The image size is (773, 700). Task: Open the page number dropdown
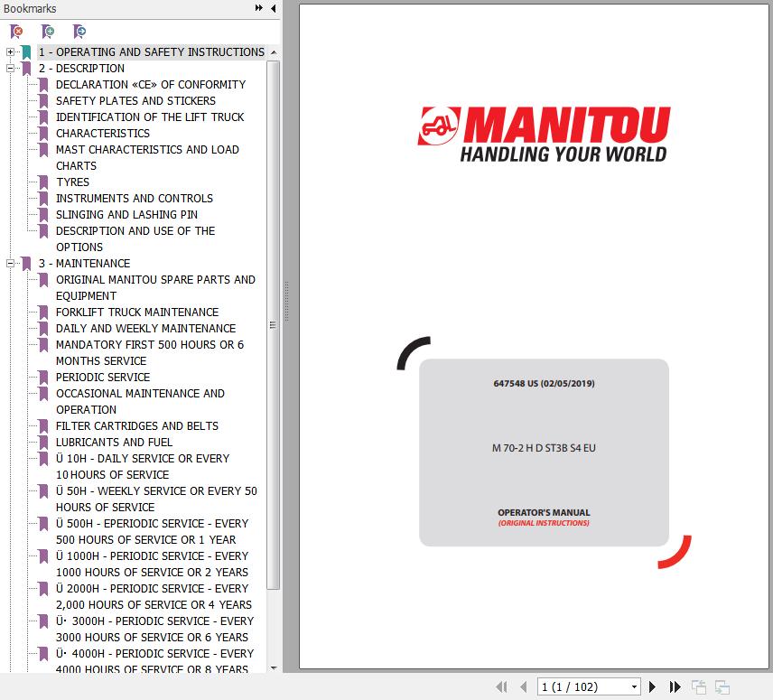tap(634, 686)
